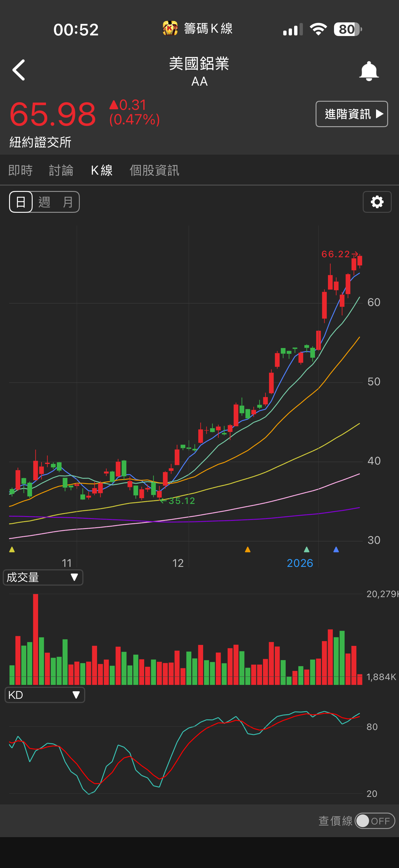Tap the 65.98 current price

[x=53, y=114]
